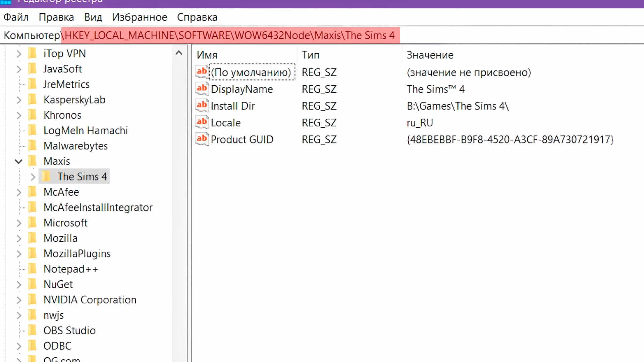Image resolution: width=644 pixels, height=362 pixels.
Task: Open the Вид menu
Action: pos(93,17)
